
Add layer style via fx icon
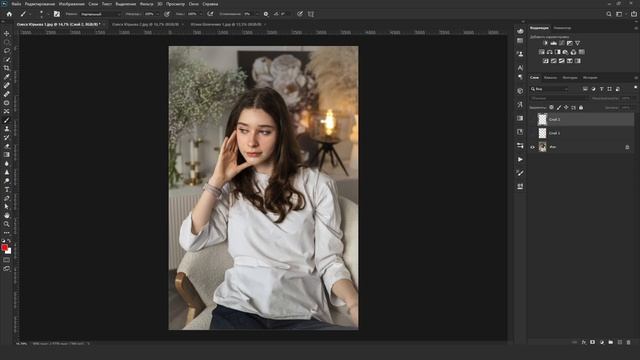(x=584, y=342)
